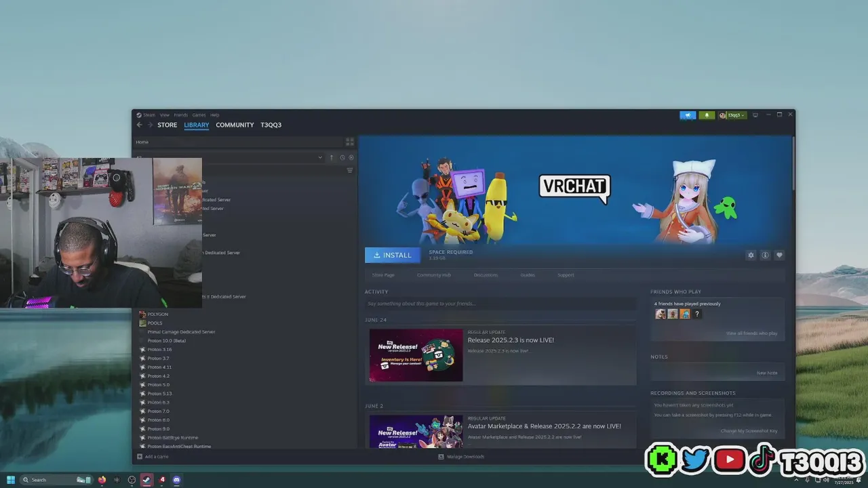Open the announcements megaphone button
Image resolution: width=868 pixels, height=488 pixels.
(x=688, y=115)
